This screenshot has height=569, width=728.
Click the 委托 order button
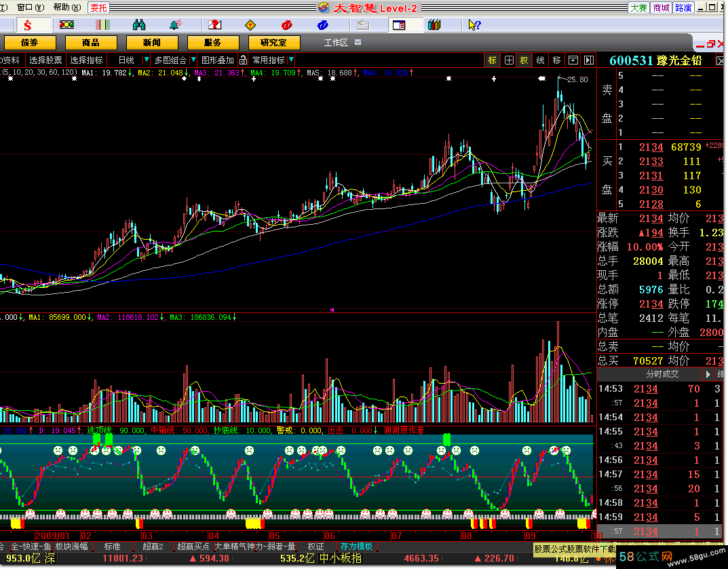click(98, 7)
